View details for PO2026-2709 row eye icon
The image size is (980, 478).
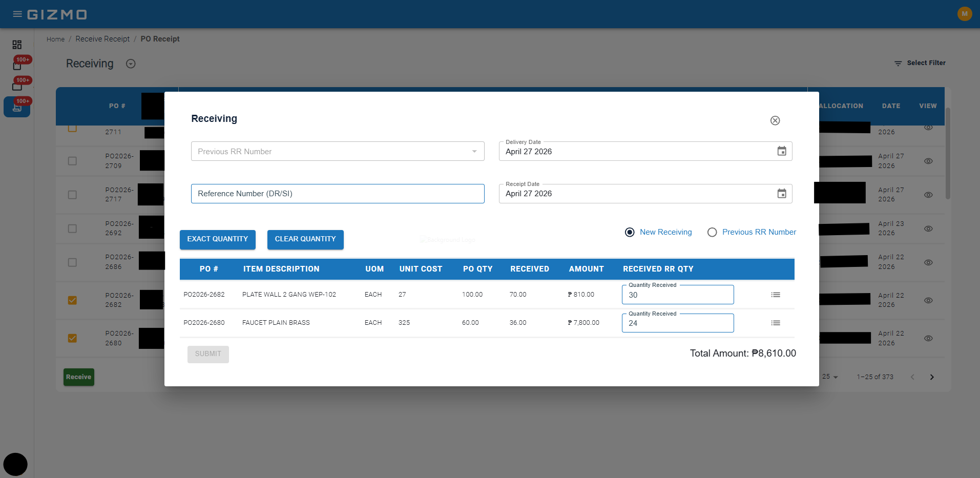pyautogui.click(x=928, y=161)
